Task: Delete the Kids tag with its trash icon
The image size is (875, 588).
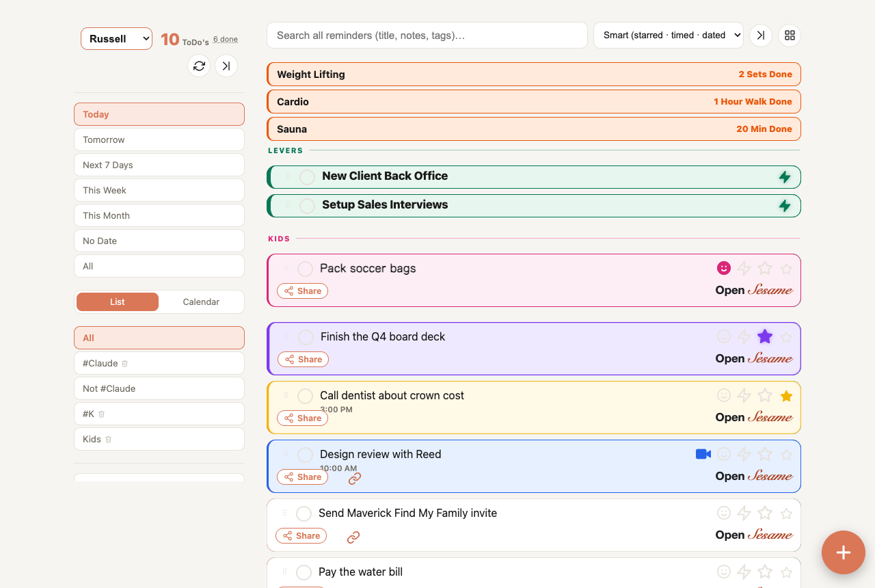Action: tap(108, 440)
